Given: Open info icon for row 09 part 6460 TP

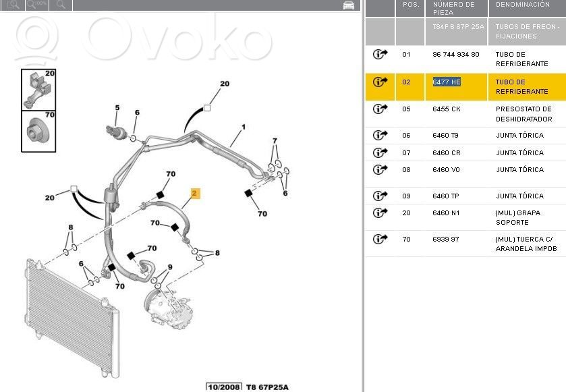Looking at the screenshot, I should (x=380, y=196).
